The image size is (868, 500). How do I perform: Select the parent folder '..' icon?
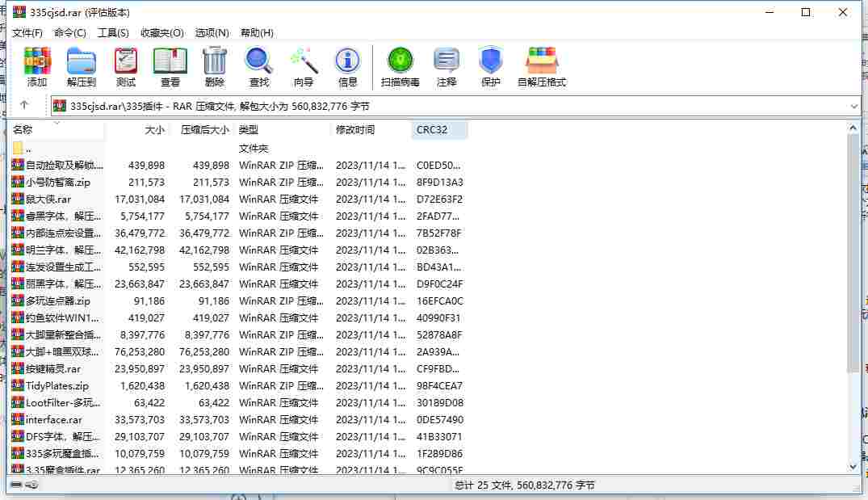(18, 148)
